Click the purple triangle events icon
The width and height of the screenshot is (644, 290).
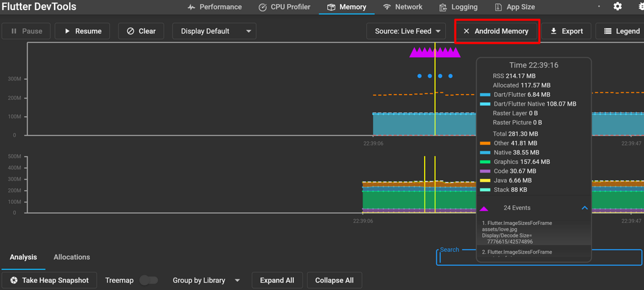(484, 208)
